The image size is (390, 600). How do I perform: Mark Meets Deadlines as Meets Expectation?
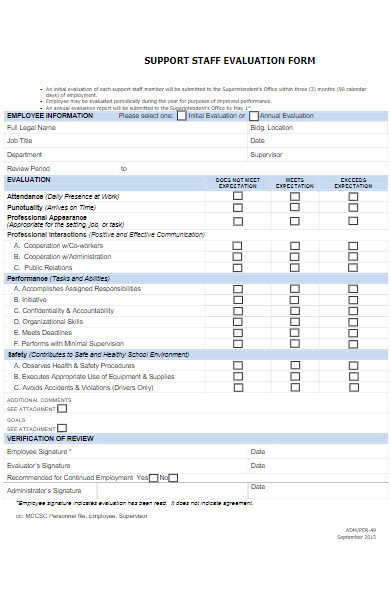click(295, 333)
